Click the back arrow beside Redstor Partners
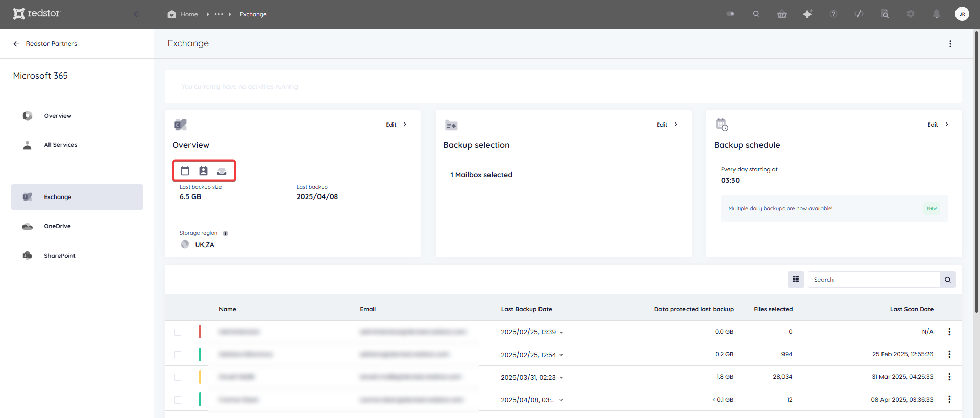Screen dimensions: 980x418 coord(16,44)
